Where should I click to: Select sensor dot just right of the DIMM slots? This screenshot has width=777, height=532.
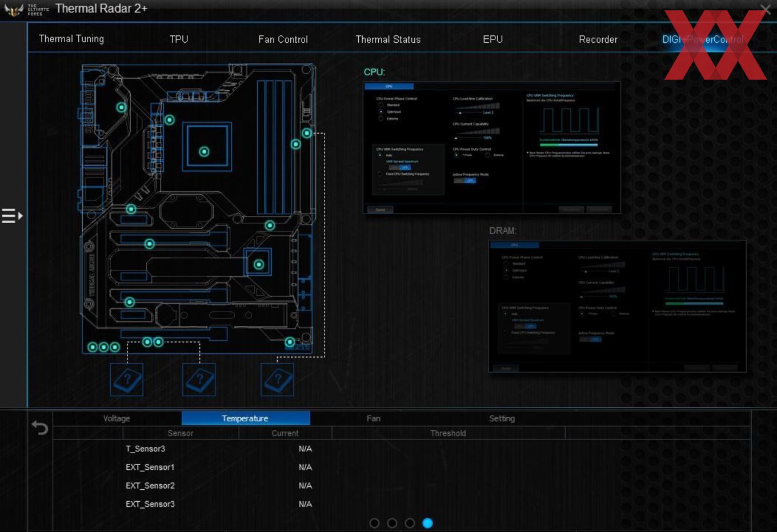click(295, 144)
